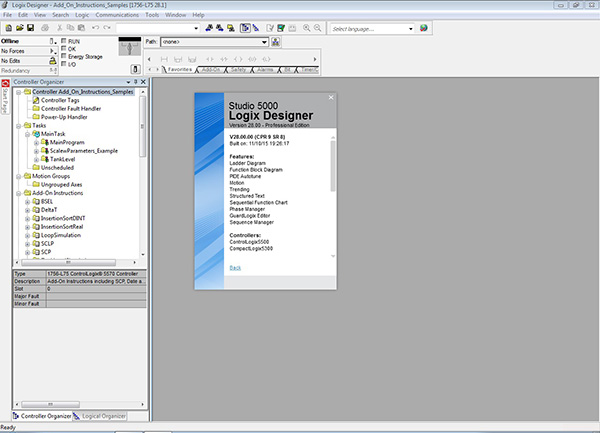Click the Print icon in toolbar
The image size is (600, 433).
tap(45, 28)
